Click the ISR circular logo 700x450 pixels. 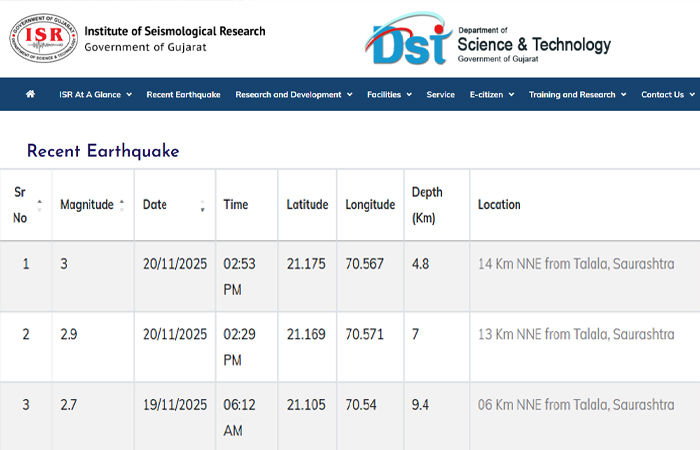click(43, 38)
